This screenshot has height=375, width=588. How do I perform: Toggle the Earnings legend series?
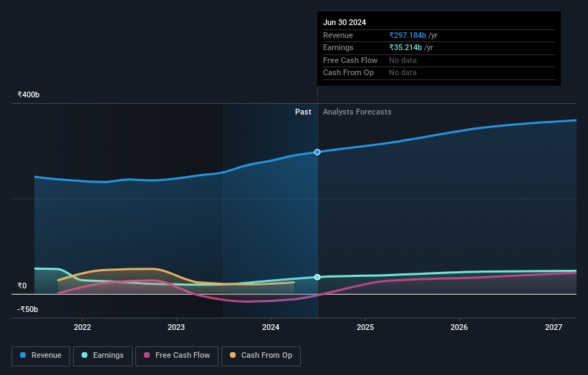[x=102, y=356]
